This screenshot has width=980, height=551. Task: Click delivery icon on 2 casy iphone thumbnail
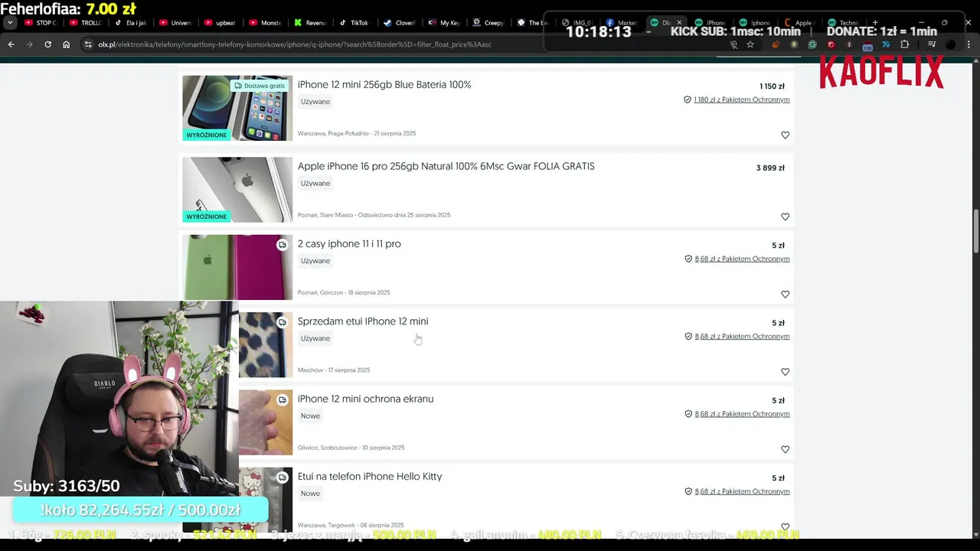283,245
